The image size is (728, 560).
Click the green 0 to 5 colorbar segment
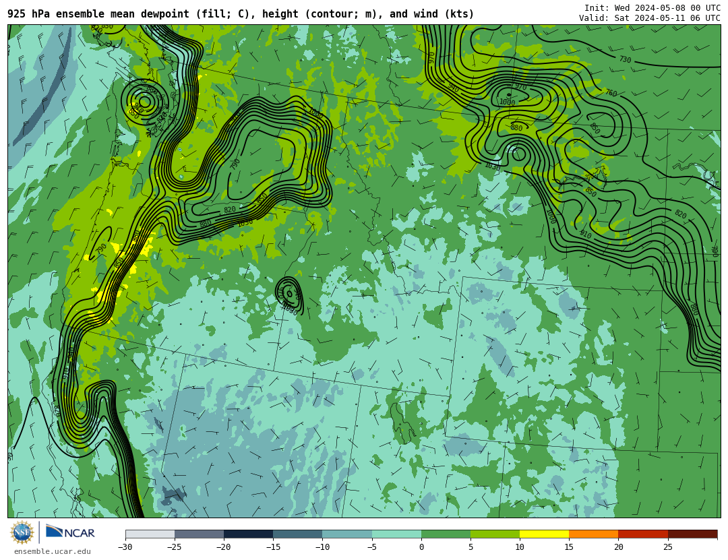446,534
